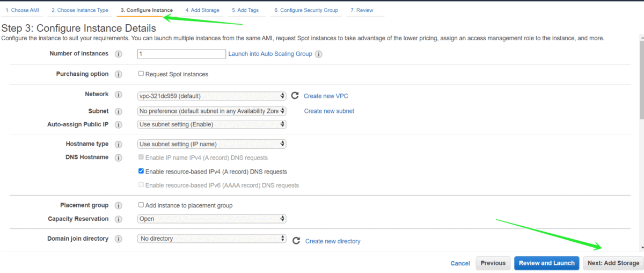This screenshot has height=273, width=644.
Task: Go to the 6. Configure Security Group tab
Action: pyautogui.click(x=306, y=10)
